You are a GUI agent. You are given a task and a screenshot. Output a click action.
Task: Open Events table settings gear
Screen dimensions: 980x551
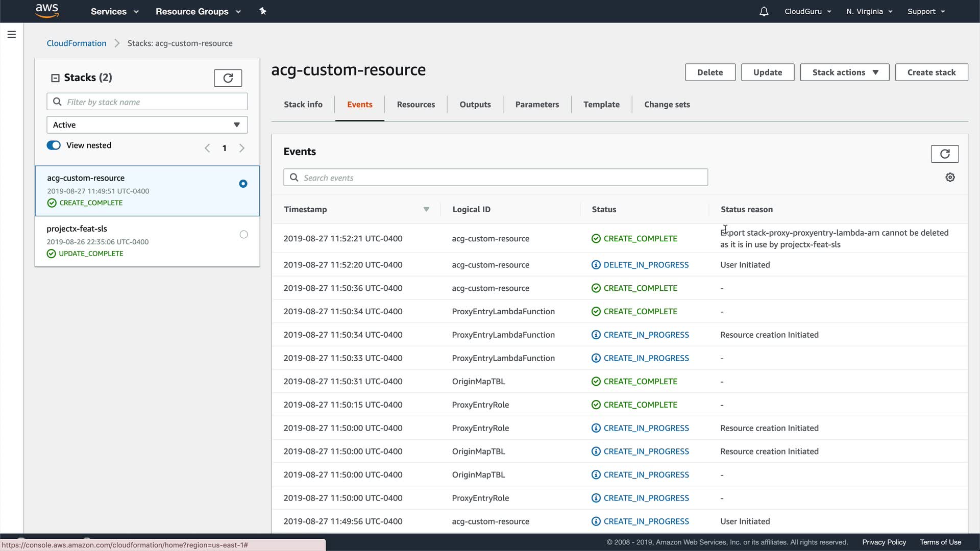[950, 178]
